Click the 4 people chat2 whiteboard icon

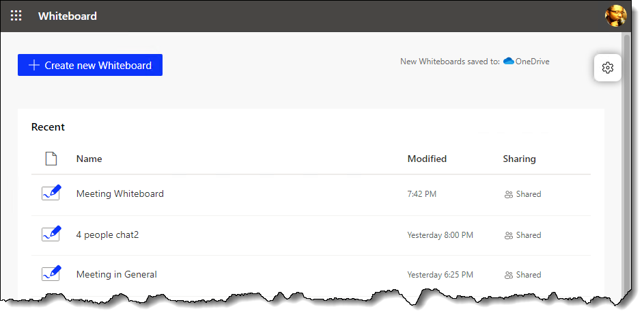[x=51, y=234]
